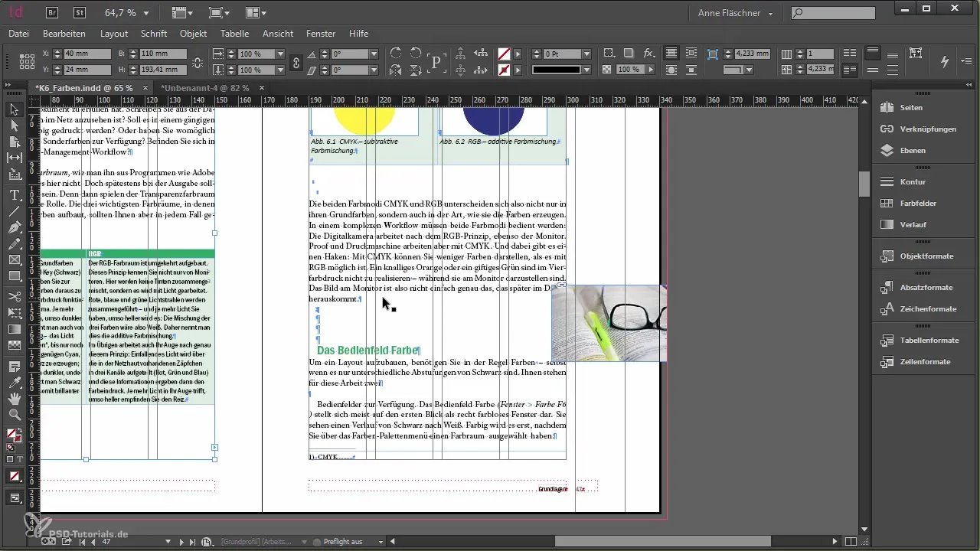
Task: Toggle constrain proportions chain for scaling
Action: [x=296, y=62]
